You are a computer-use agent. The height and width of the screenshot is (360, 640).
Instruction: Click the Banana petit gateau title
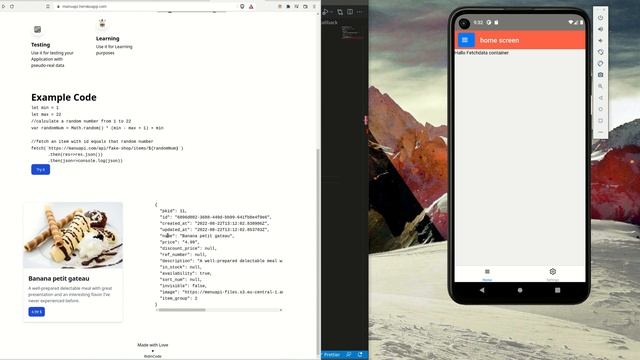click(x=59, y=278)
